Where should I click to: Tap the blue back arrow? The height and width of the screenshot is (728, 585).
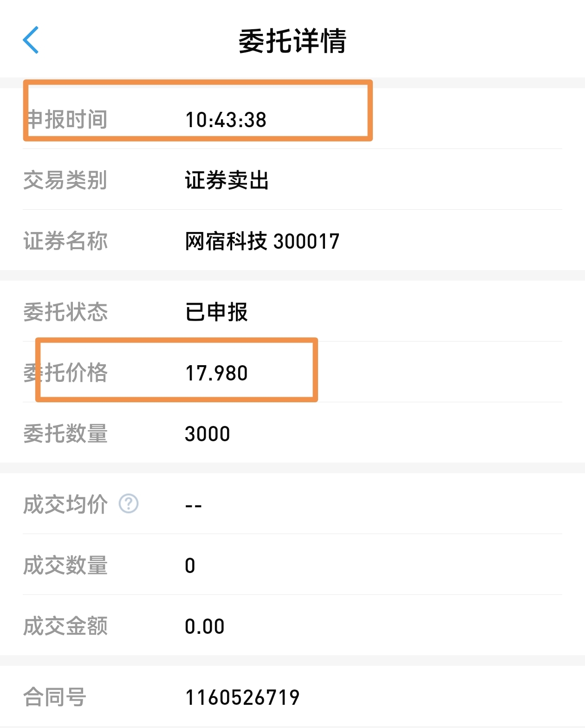(31, 40)
